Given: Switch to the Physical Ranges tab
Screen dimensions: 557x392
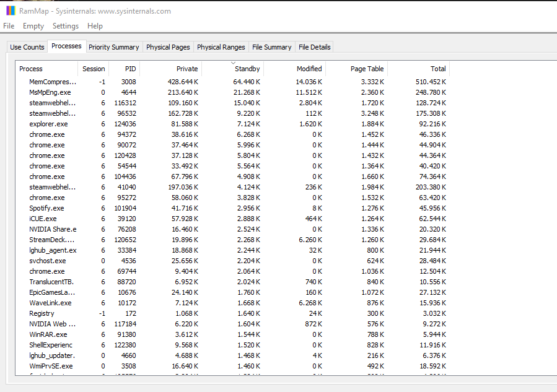Looking at the screenshot, I should pyautogui.click(x=221, y=47).
